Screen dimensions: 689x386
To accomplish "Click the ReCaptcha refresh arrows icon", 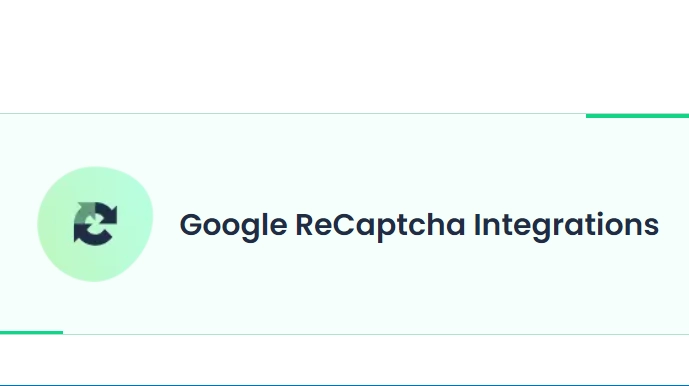I will point(95,223).
